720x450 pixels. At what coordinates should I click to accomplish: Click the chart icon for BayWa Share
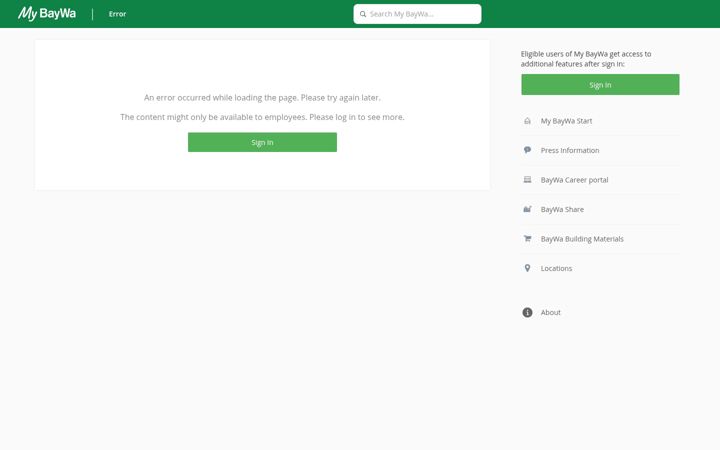pyautogui.click(x=527, y=209)
